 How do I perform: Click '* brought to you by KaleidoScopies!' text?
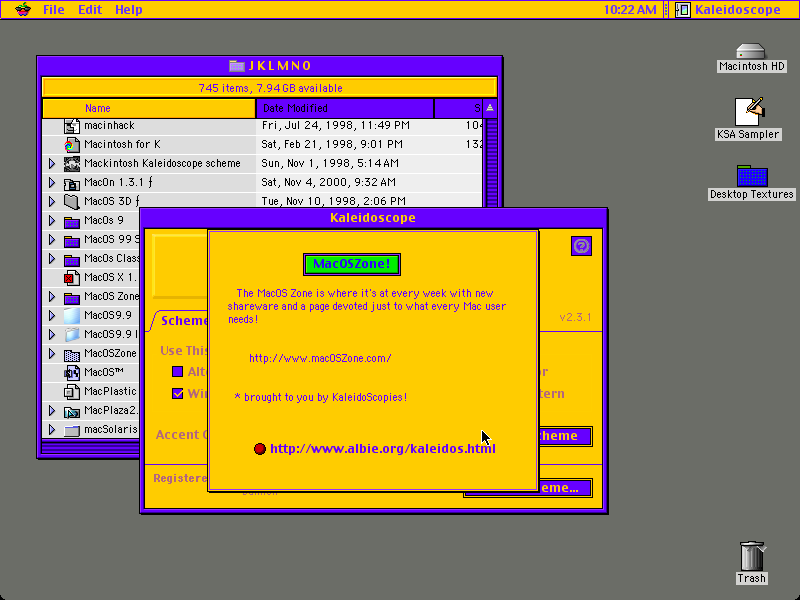320,397
